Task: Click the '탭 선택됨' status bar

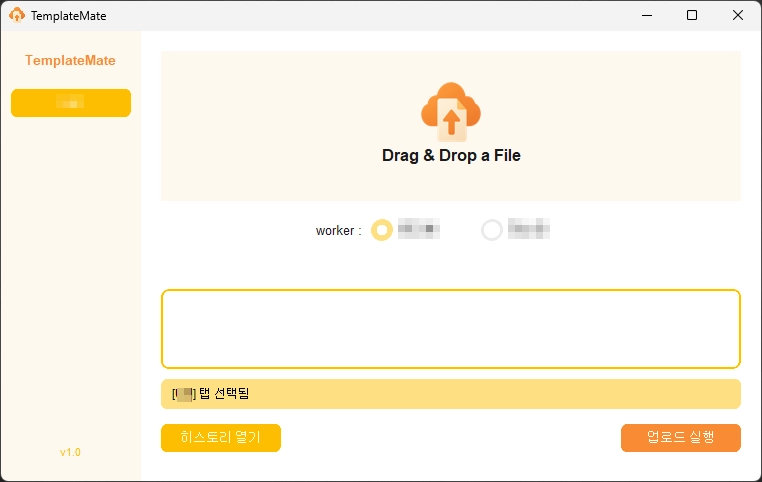Action: pos(451,394)
